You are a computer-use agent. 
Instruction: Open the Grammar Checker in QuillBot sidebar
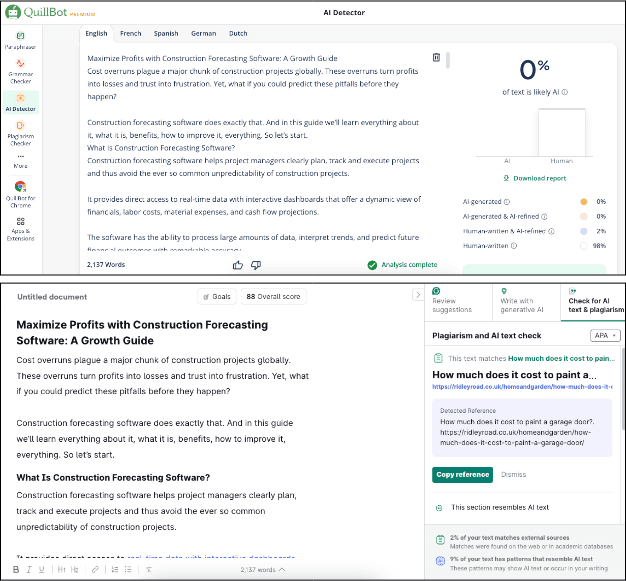point(20,71)
